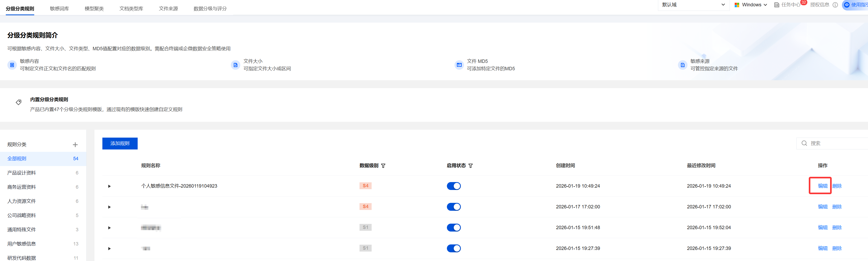Switch to the 敏感词库 tab
Viewport: 868px width, 261px height.
tap(59, 8)
